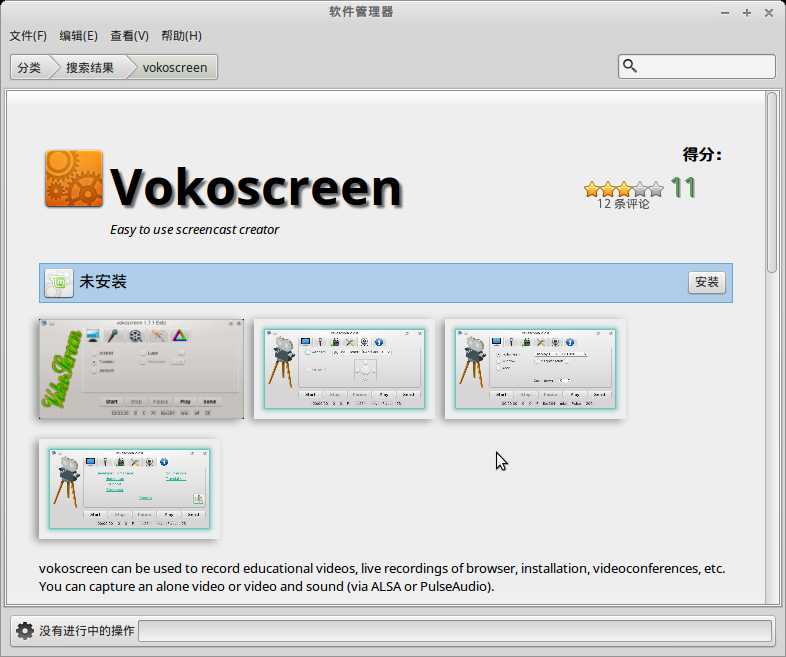Click the vokoscreen description paragraph

pos(382,577)
